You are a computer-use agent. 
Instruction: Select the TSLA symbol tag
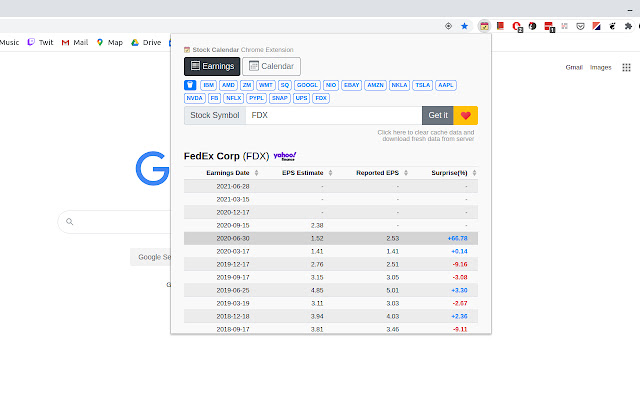pos(422,85)
